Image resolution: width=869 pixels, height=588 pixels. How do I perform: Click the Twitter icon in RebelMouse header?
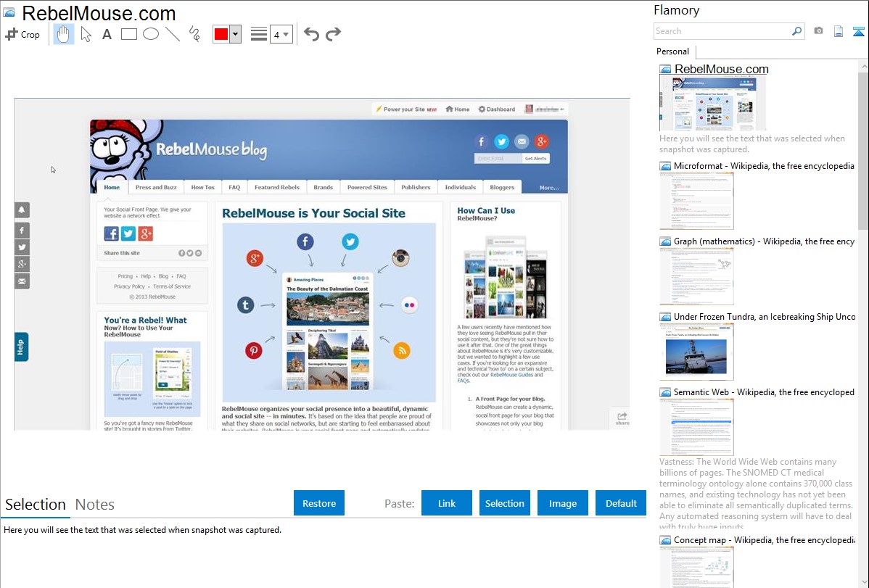click(x=501, y=141)
